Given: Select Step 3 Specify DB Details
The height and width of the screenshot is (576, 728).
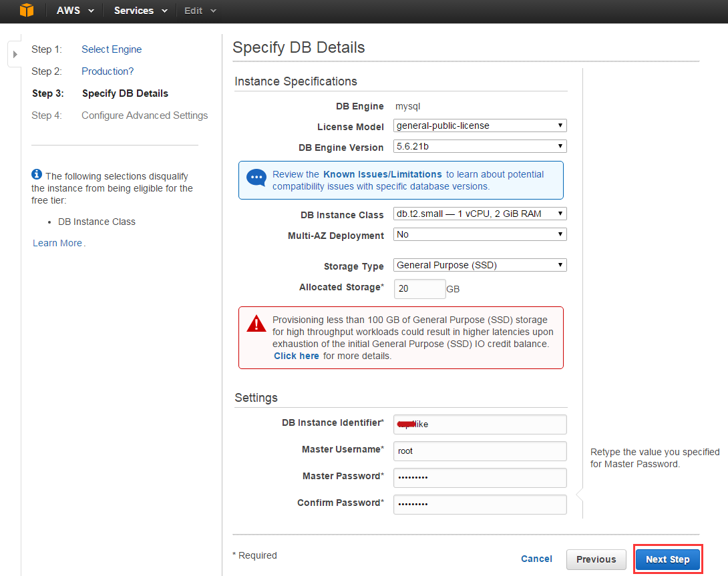Looking at the screenshot, I should tap(125, 93).
